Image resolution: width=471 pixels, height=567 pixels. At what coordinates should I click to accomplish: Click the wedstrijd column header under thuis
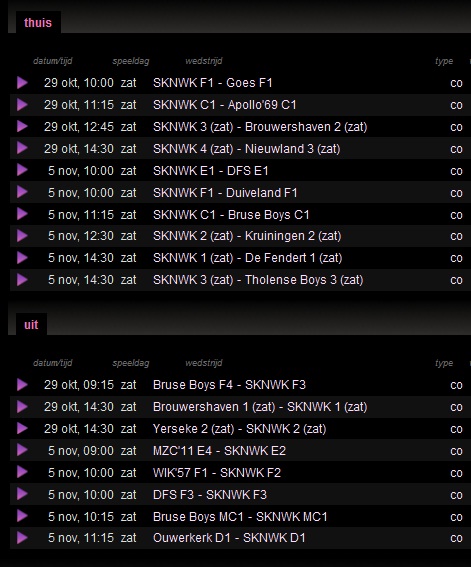[204, 61]
